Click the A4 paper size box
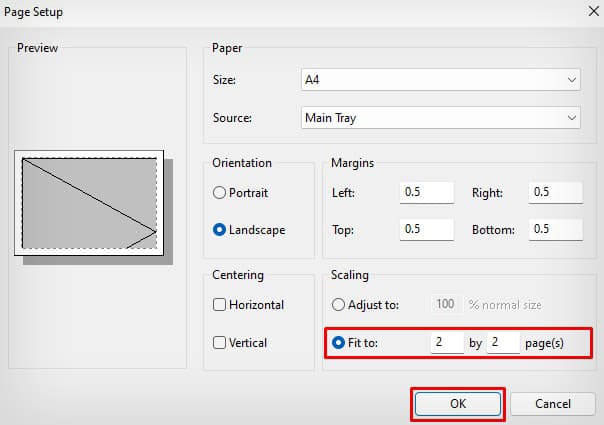The image size is (604, 425). 441,80
